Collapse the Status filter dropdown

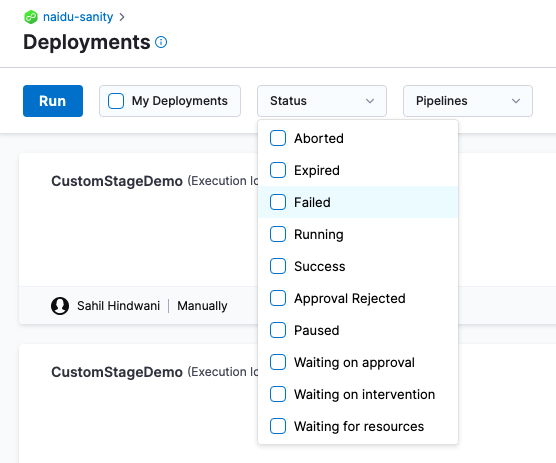coord(322,101)
